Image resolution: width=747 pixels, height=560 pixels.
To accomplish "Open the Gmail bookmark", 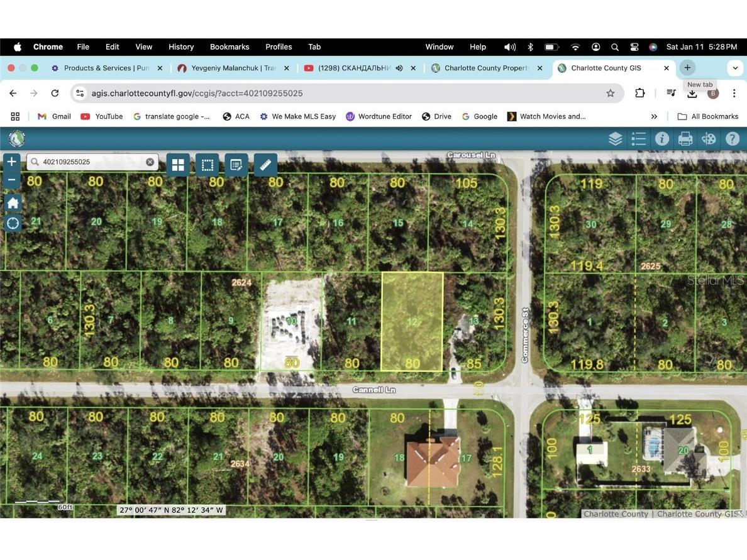I will [x=54, y=116].
